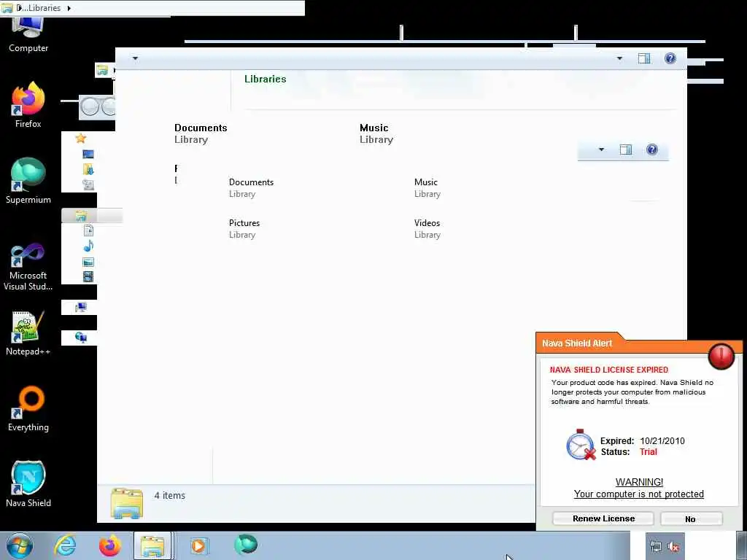Open Supermium from the taskbar

246,545
